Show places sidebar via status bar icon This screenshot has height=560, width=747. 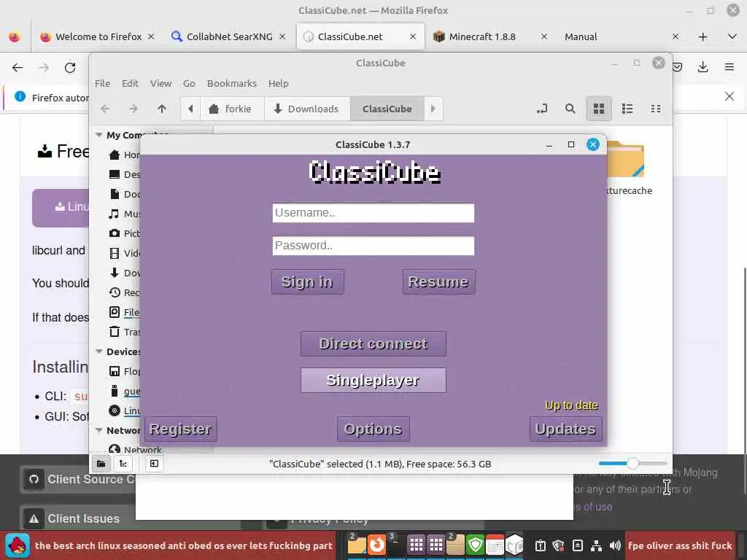101,464
